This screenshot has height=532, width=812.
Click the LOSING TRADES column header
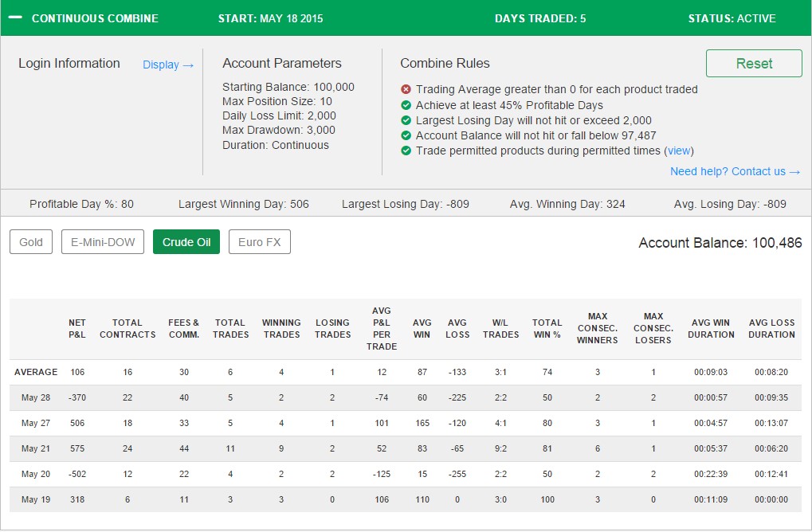point(332,329)
